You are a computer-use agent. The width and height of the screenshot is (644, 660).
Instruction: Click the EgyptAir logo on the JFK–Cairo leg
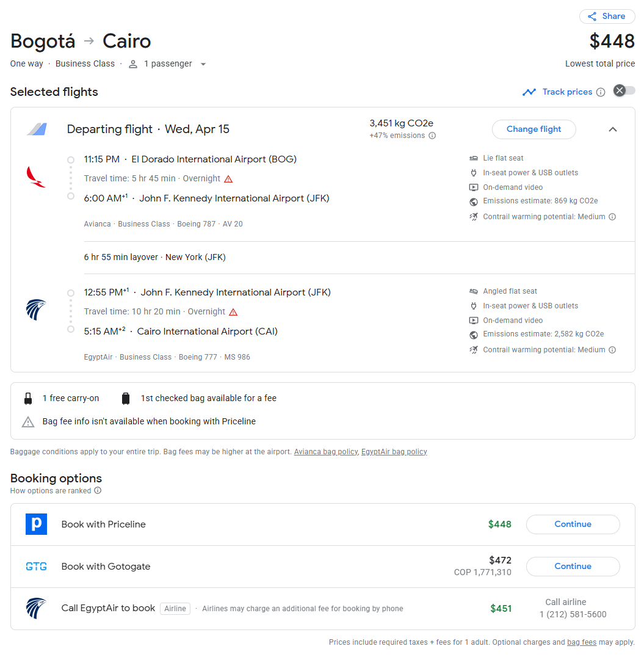(36, 310)
